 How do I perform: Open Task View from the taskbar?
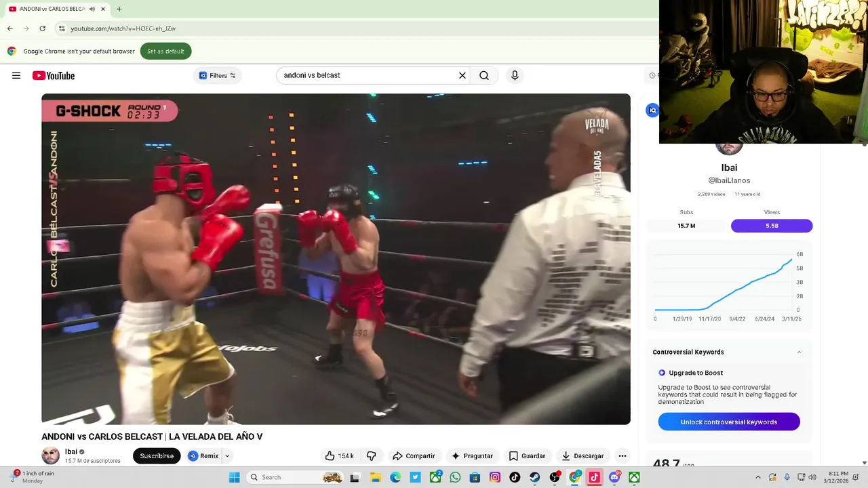coord(355,477)
